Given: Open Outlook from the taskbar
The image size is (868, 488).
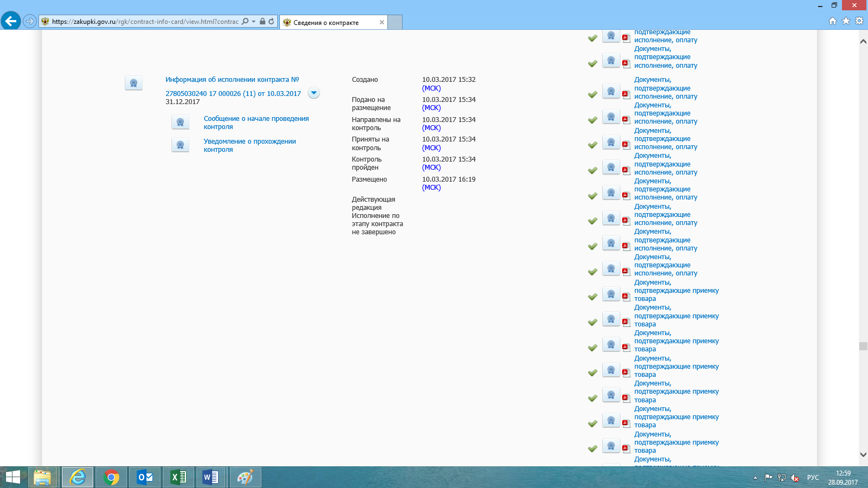Looking at the screenshot, I should click(x=145, y=477).
